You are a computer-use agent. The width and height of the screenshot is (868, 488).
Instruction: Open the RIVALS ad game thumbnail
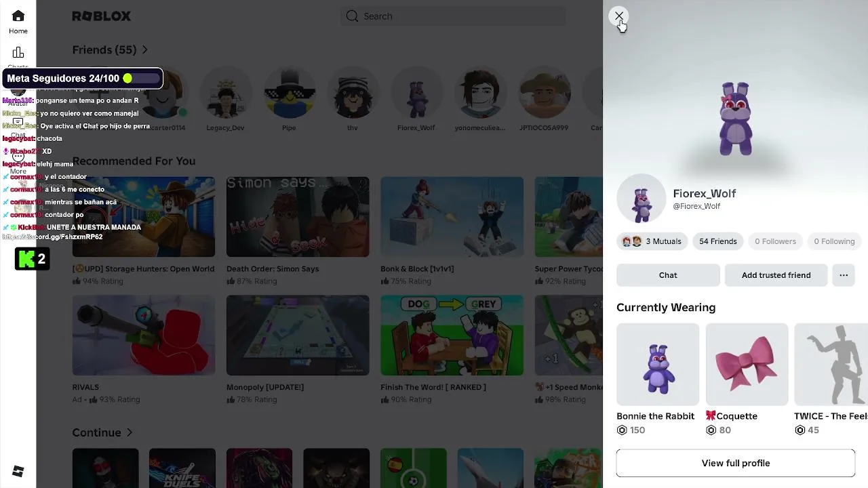(144, 335)
